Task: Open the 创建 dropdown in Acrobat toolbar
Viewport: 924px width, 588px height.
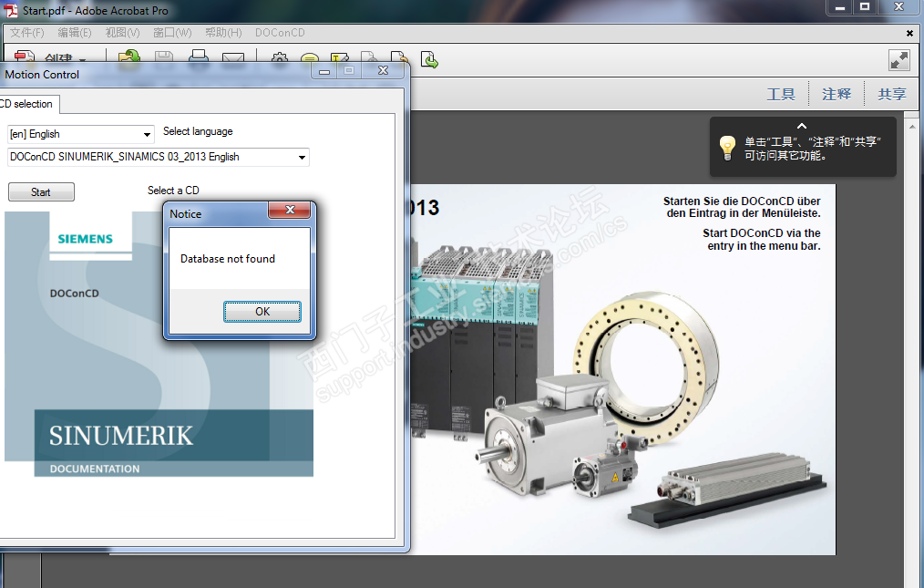Action: (x=65, y=58)
